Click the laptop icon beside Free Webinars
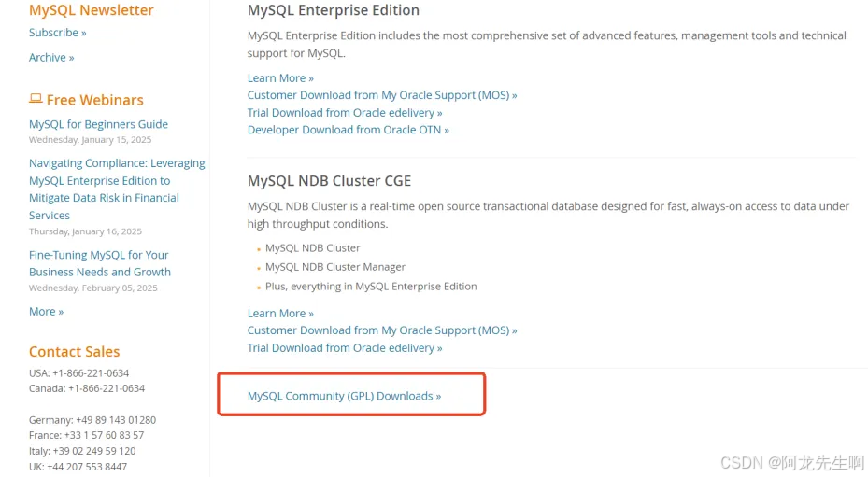The height and width of the screenshot is (477, 868). coord(36,99)
